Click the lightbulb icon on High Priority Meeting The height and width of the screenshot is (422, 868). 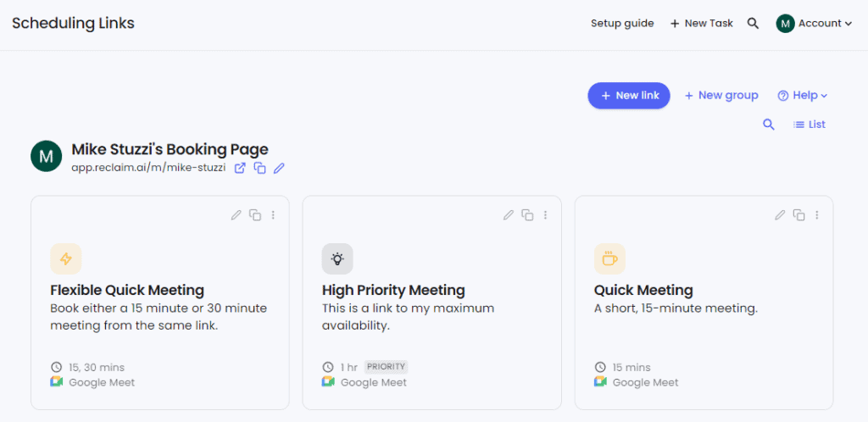[x=337, y=258]
